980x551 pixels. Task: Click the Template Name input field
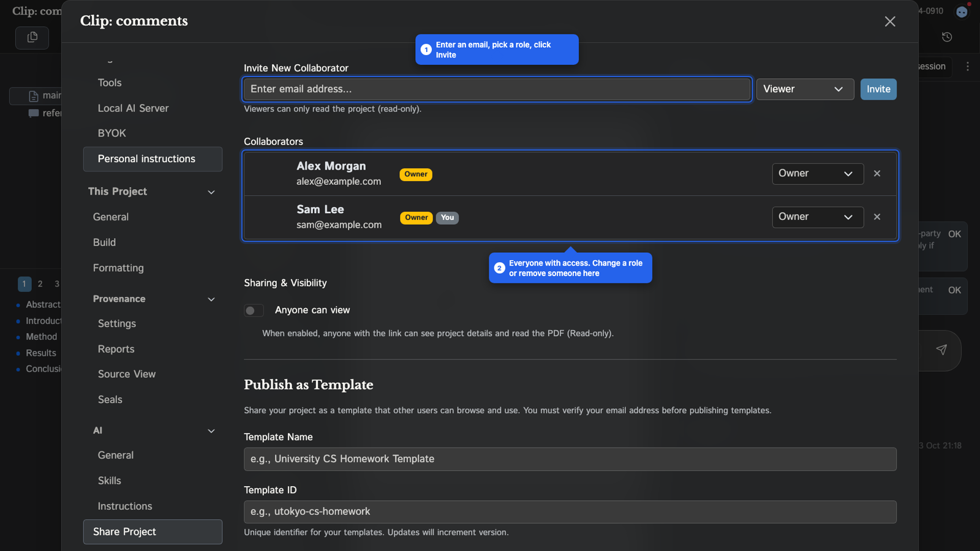click(570, 459)
